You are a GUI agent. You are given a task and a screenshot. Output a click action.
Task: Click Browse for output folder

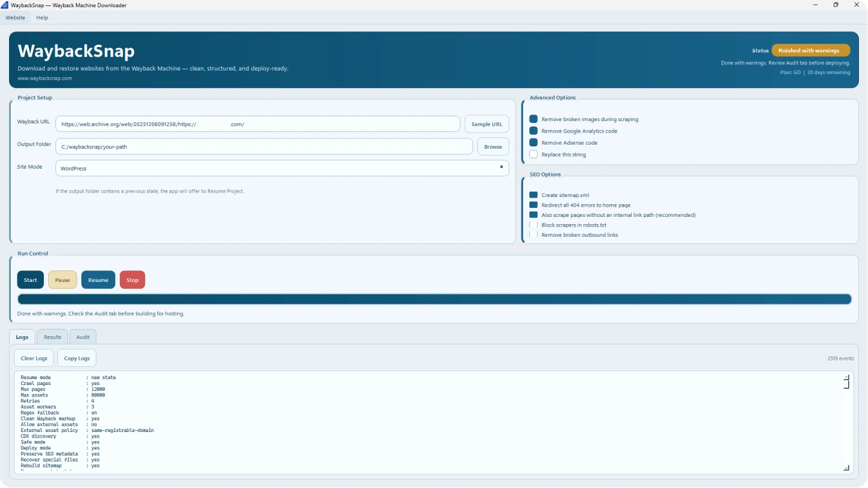[493, 146]
